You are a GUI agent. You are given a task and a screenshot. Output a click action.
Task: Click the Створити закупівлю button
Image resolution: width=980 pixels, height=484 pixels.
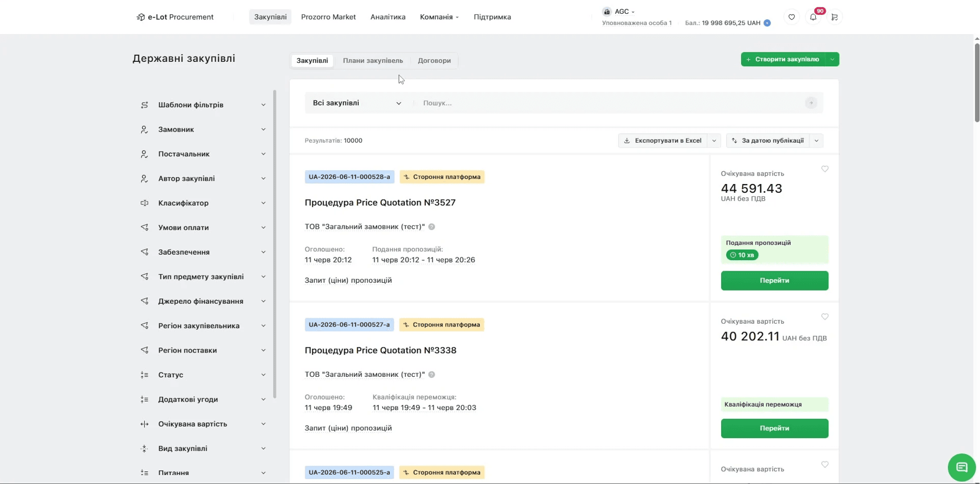point(783,60)
